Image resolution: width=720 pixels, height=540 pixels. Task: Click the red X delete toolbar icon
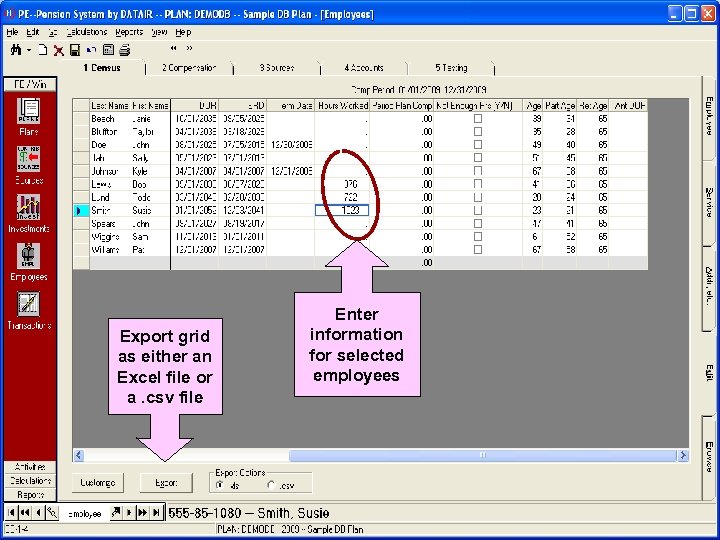(59, 49)
